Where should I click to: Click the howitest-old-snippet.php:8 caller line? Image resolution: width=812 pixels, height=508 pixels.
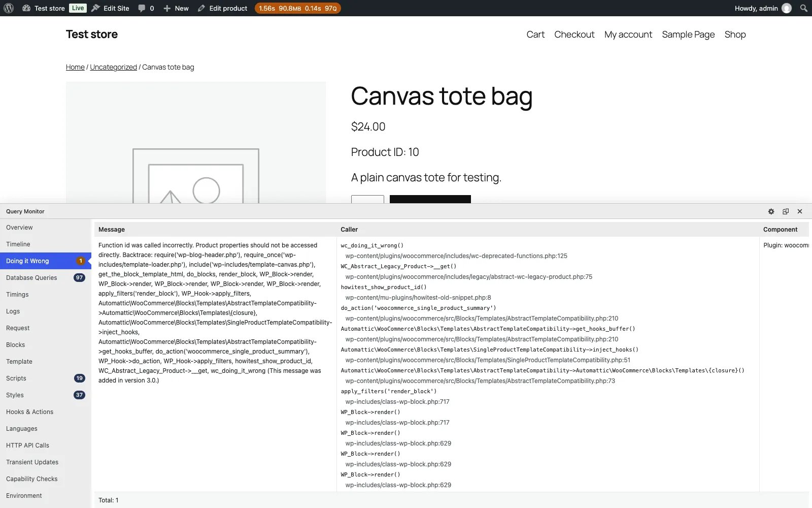(418, 298)
